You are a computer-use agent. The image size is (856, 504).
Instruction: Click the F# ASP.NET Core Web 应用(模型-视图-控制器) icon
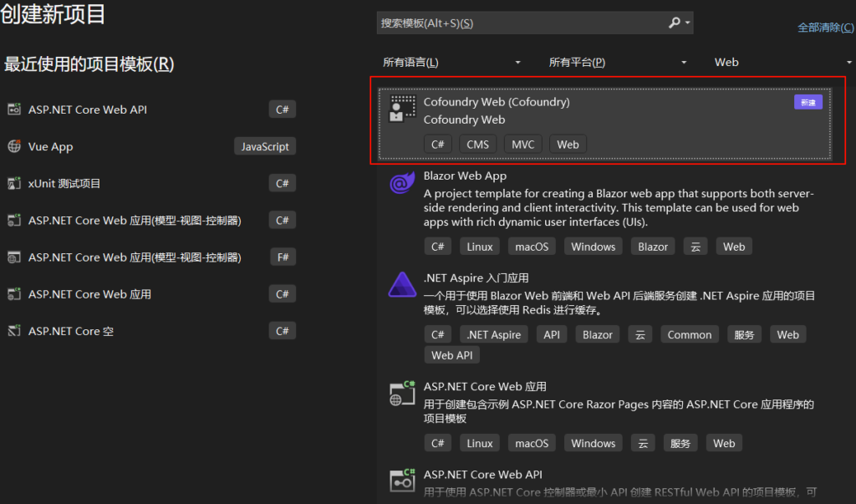pyautogui.click(x=14, y=257)
